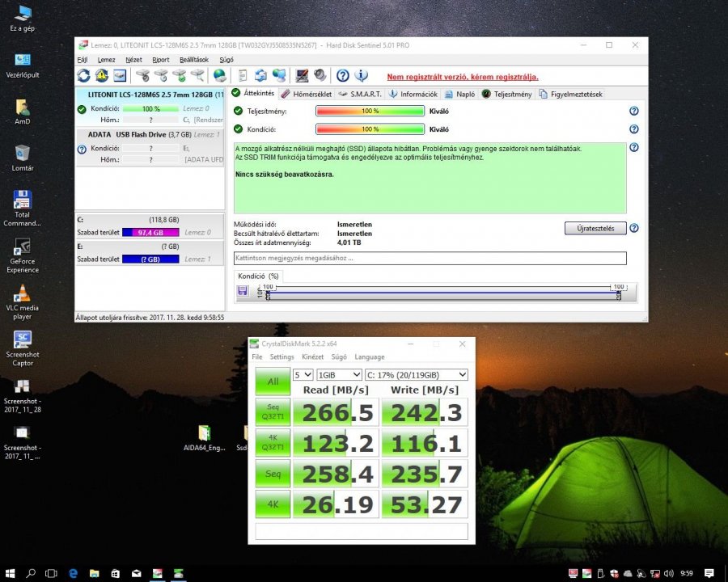Click the plain 4K test button
The height and width of the screenshot is (582, 728).
(x=273, y=504)
